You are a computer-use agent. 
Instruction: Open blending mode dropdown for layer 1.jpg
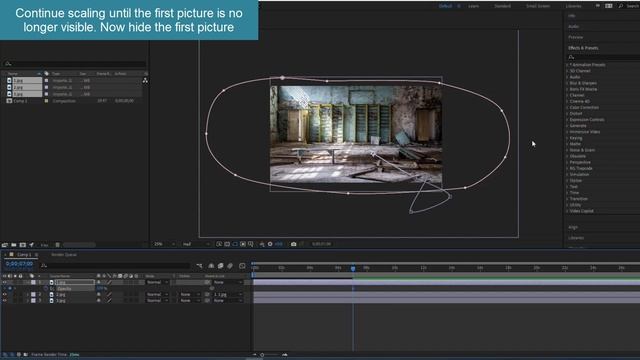[x=157, y=282]
